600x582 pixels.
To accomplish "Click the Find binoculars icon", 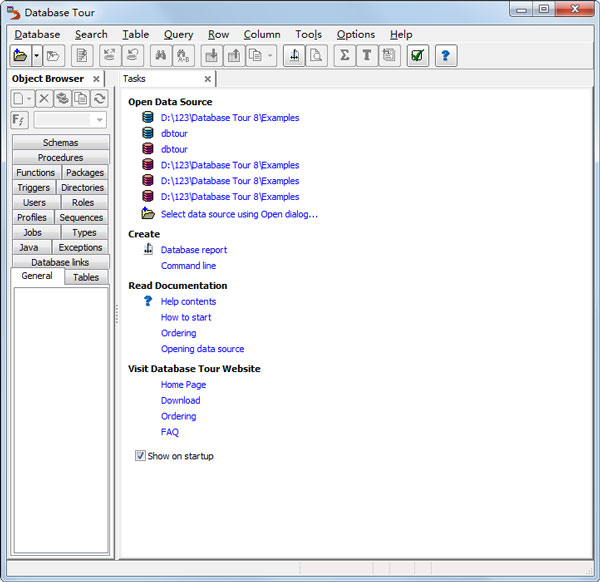I will (x=161, y=56).
